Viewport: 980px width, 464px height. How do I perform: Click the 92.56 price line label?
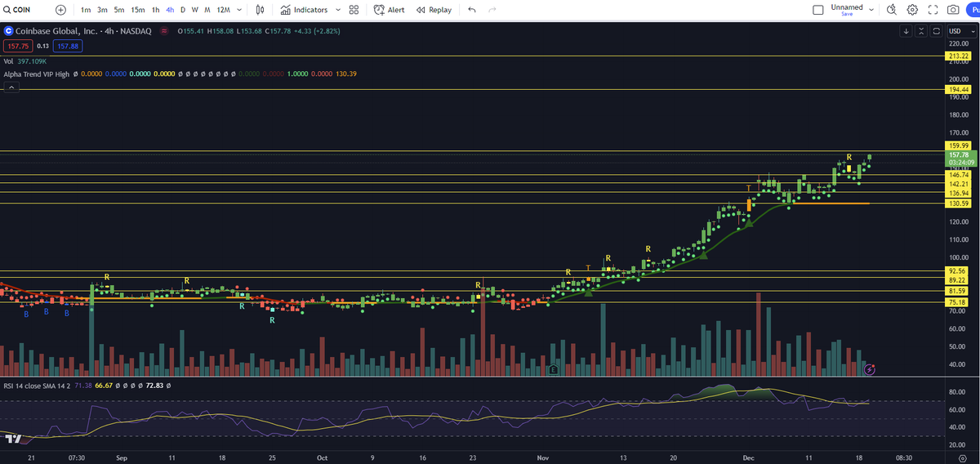pos(957,270)
